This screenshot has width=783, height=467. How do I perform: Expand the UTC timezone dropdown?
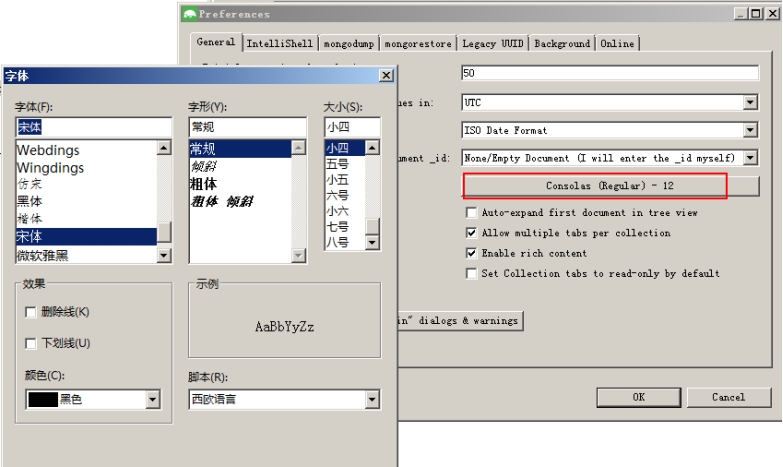click(750, 102)
